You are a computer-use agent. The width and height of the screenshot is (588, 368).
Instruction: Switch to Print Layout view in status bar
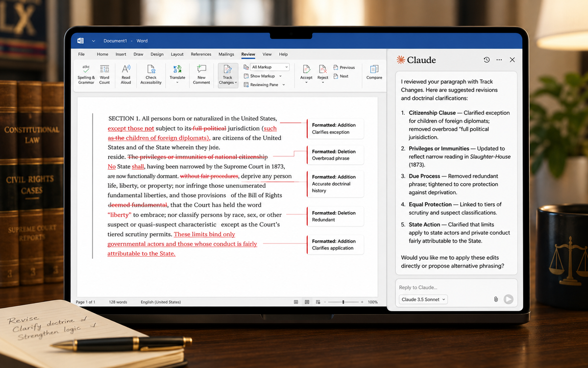[x=307, y=302]
